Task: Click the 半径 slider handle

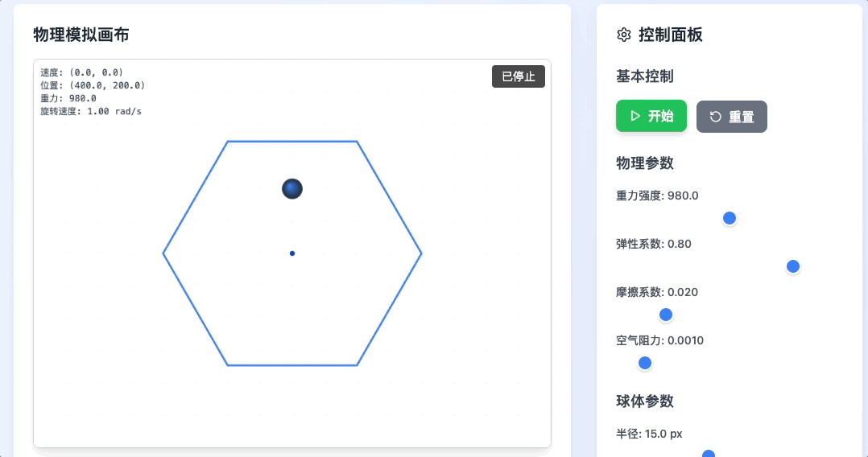Action: tap(709, 455)
